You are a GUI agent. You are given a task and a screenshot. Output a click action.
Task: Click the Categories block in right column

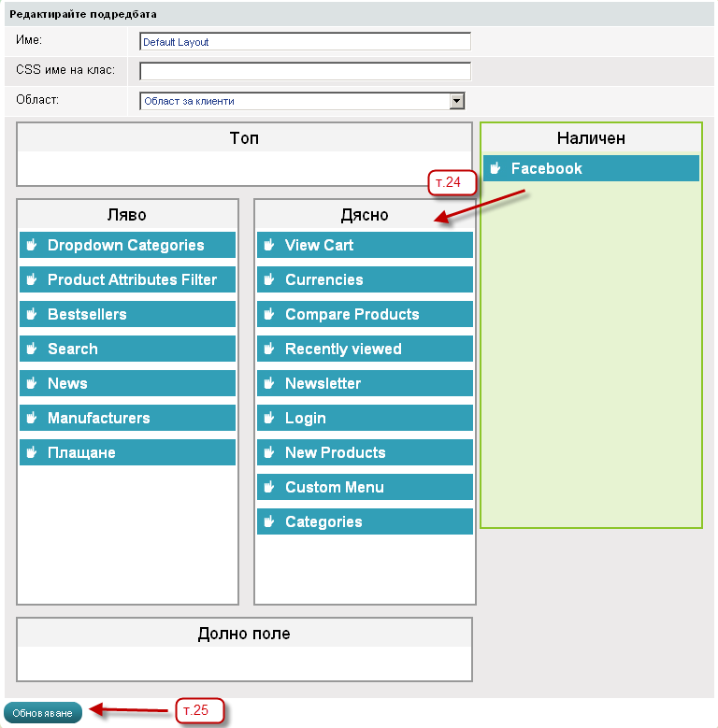point(365,521)
